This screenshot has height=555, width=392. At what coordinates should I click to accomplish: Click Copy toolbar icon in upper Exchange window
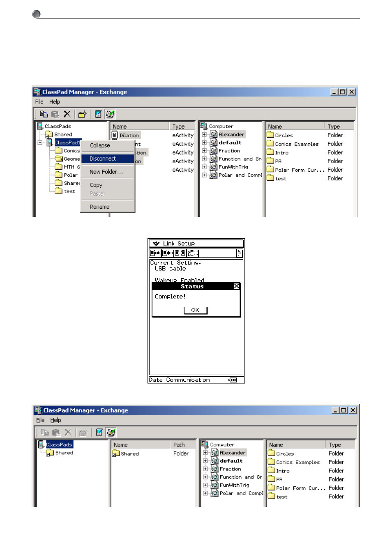tap(44, 114)
